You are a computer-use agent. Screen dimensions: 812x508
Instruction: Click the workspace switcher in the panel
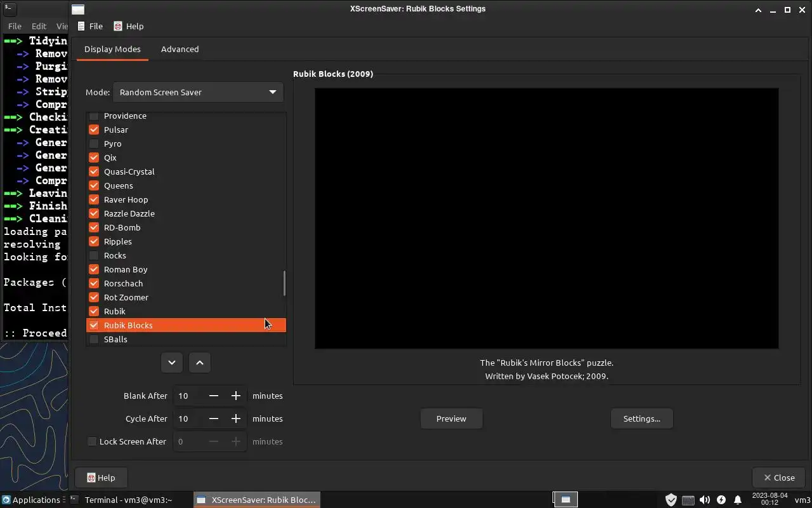(565, 500)
